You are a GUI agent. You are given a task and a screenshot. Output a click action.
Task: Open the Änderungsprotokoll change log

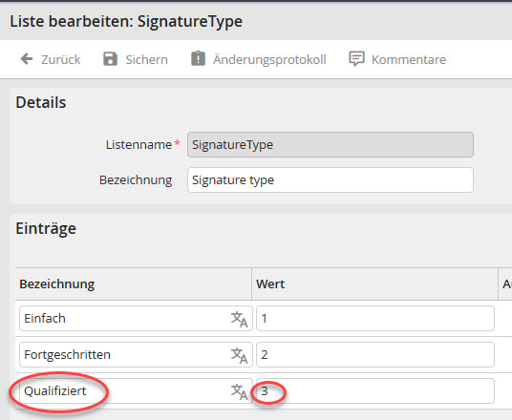point(269,59)
